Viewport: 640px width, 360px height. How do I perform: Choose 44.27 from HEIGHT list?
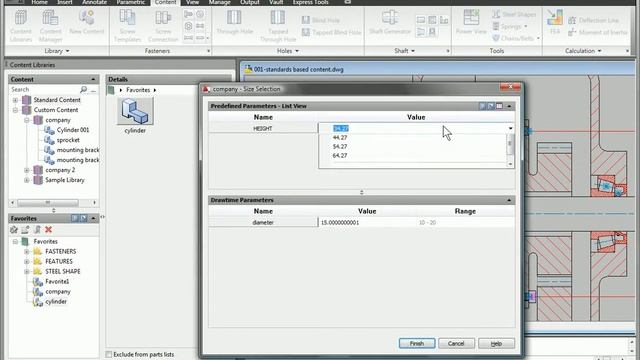(340, 138)
